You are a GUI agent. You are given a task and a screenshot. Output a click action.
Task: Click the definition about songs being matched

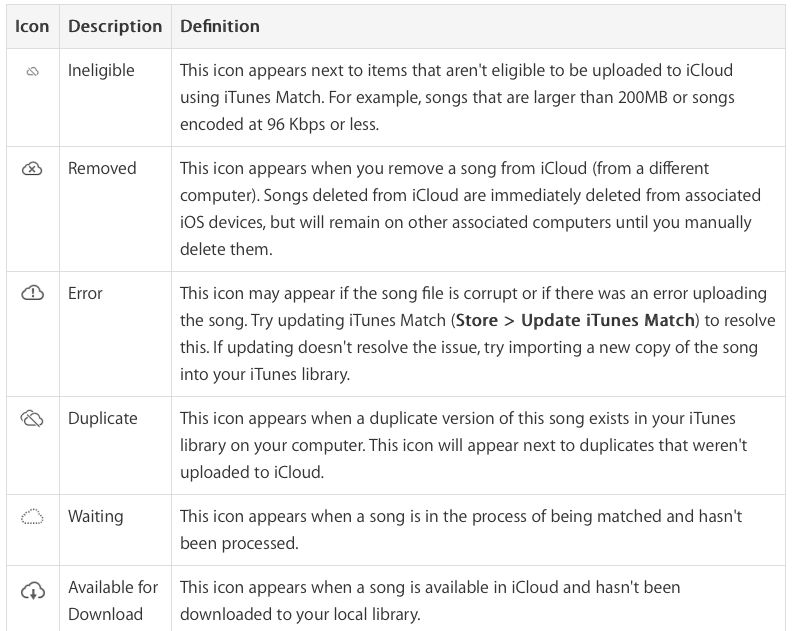(461, 530)
